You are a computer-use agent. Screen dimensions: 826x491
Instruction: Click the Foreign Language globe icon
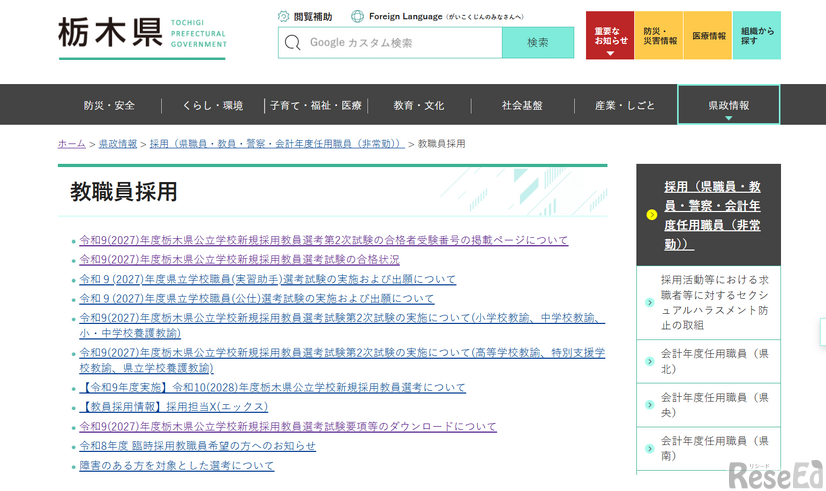[357, 16]
